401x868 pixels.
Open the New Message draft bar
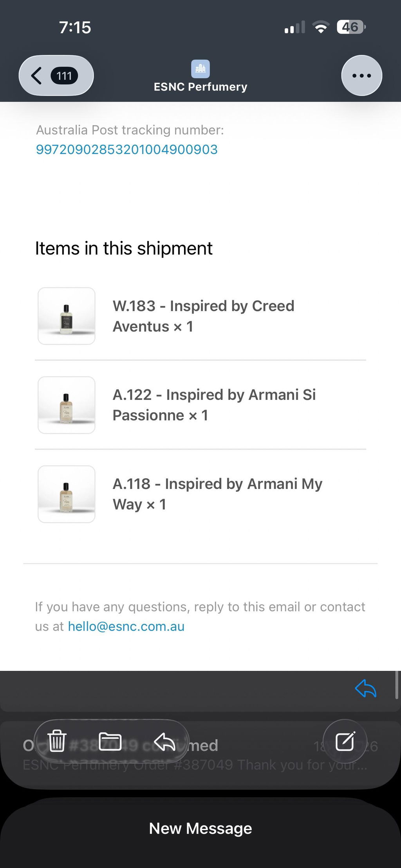pyautogui.click(x=200, y=828)
